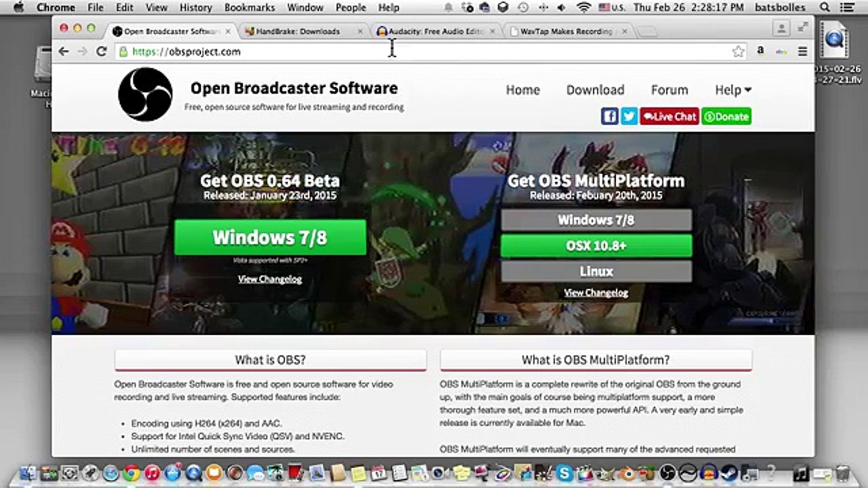Open Launchpad rocket icon in the Dock
The width and height of the screenshot is (868, 488).
coord(90,473)
